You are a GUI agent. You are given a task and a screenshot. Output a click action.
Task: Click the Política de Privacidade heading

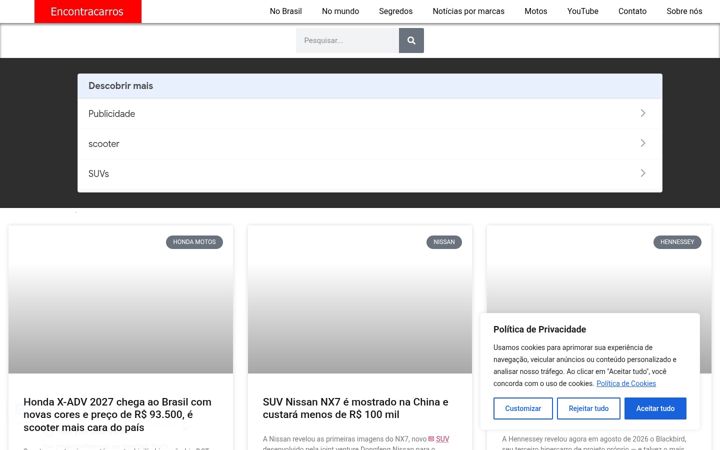540,329
